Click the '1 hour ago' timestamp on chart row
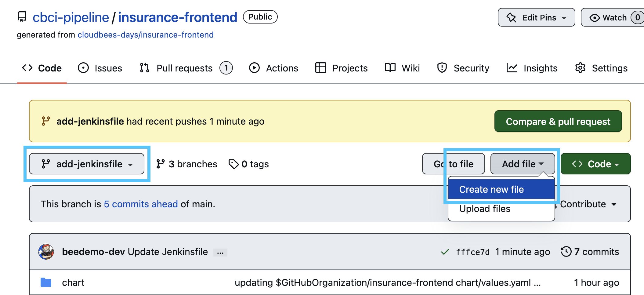The width and height of the screenshot is (644, 295). coord(596,282)
